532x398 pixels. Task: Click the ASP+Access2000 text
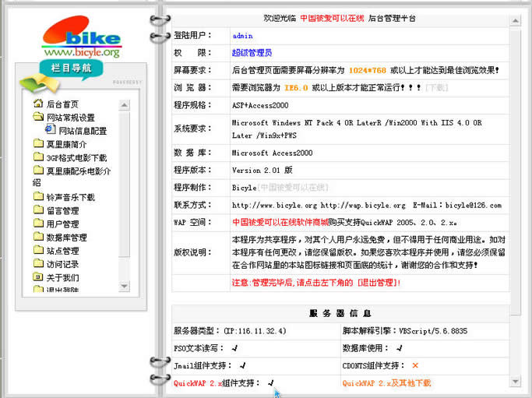260,105
